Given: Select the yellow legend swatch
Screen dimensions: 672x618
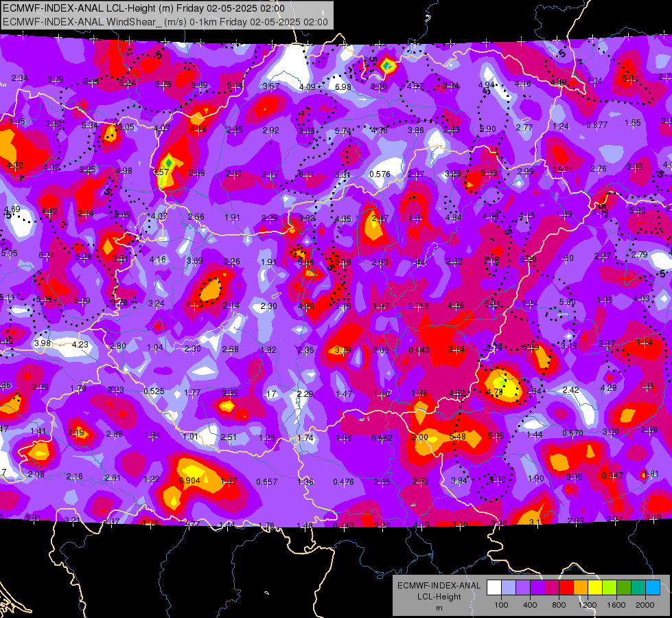Looking at the screenshot, I should pyautogui.click(x=595, y=588).
